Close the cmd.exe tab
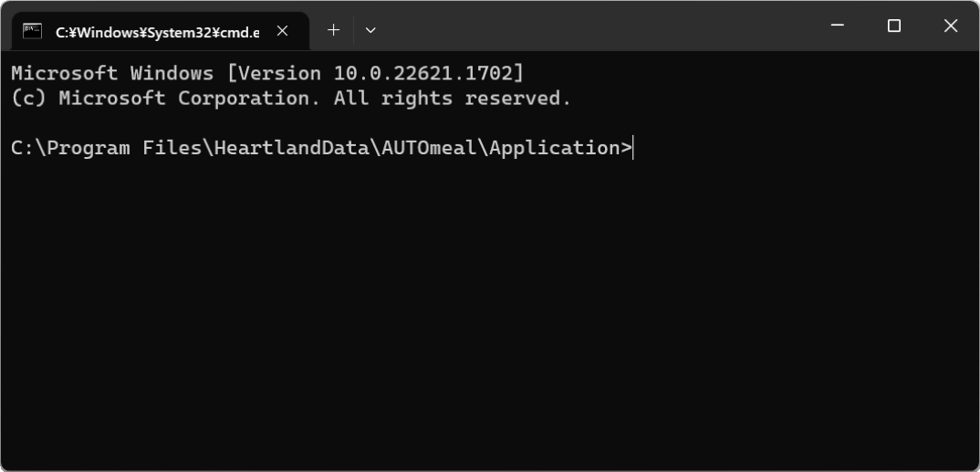The image size is (980, 472). pyautogui.click(x=283, y=31)
